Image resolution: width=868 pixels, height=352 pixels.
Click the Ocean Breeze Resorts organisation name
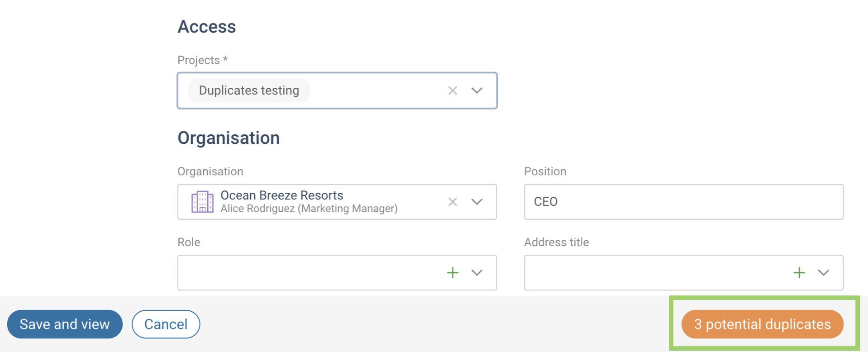281,195
